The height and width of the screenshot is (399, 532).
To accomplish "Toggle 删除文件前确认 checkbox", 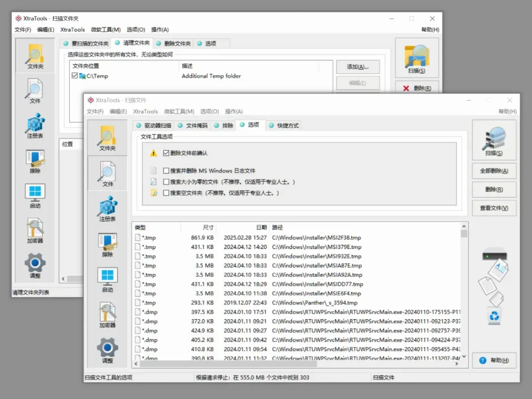I will [x=166, y=153].
